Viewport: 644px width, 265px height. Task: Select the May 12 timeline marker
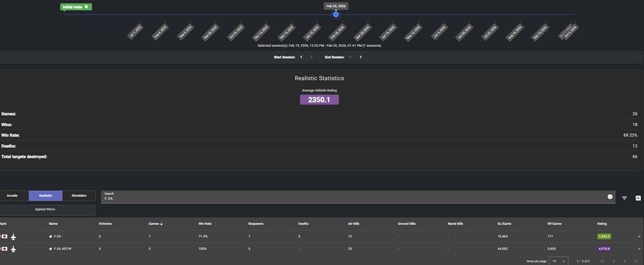[x=413, y=32]
